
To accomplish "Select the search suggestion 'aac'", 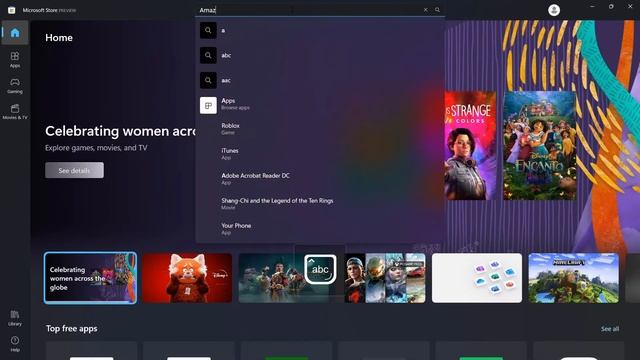I will tap(320, 80).
